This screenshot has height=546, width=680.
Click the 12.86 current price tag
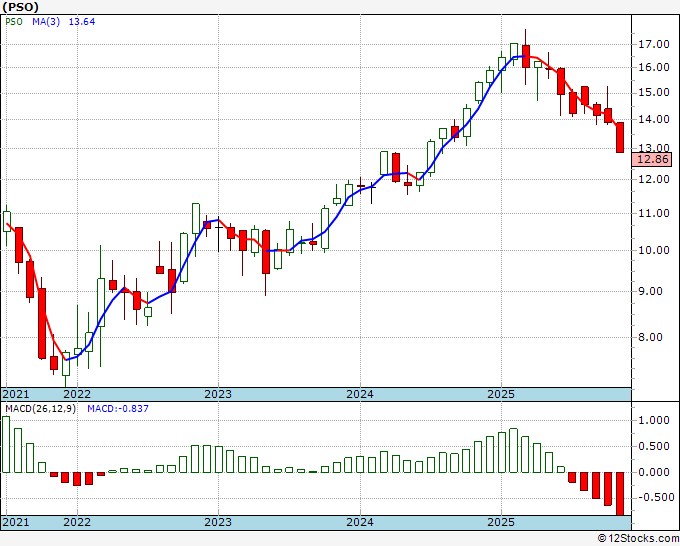[x=654, y=159]
